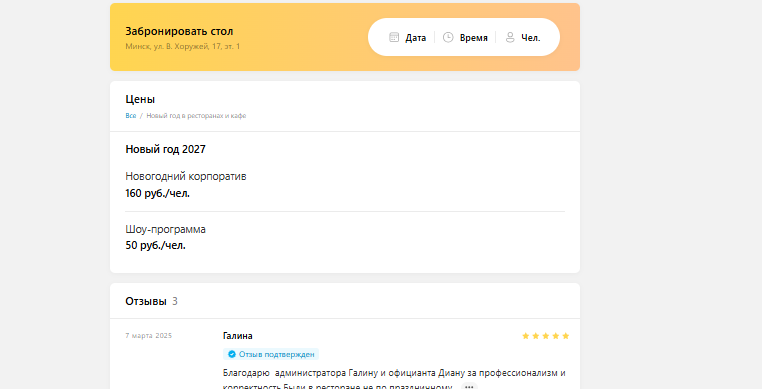
Task: Click the 160 руб./чел. price
Action: 157,194
